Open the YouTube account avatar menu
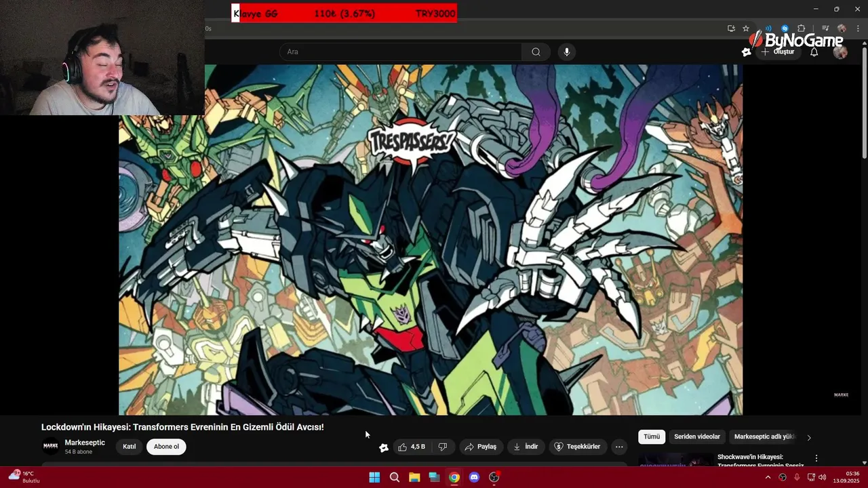Viewport: 868px width, 488px height. pyautogui.click(x=840, y=52)
